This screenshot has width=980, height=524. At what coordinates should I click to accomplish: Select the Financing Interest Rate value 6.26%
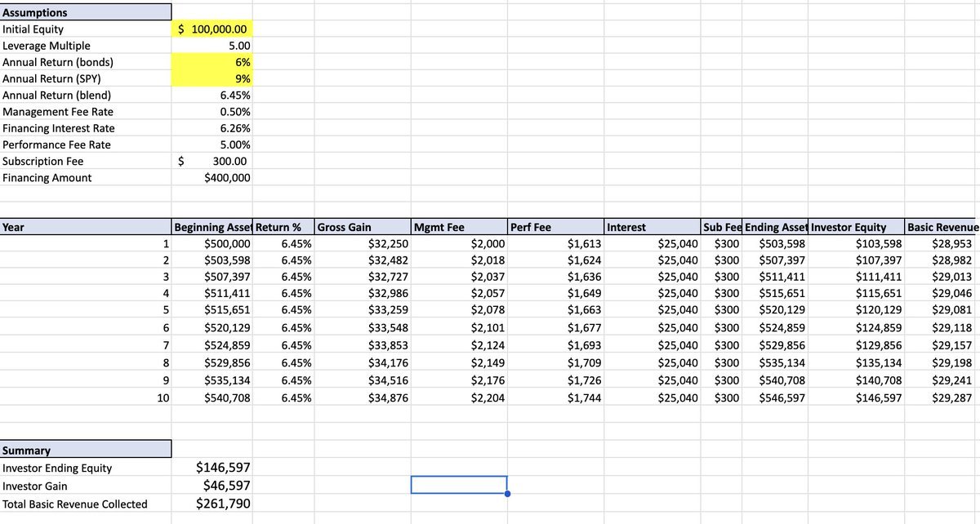click(x=212, y=128)
